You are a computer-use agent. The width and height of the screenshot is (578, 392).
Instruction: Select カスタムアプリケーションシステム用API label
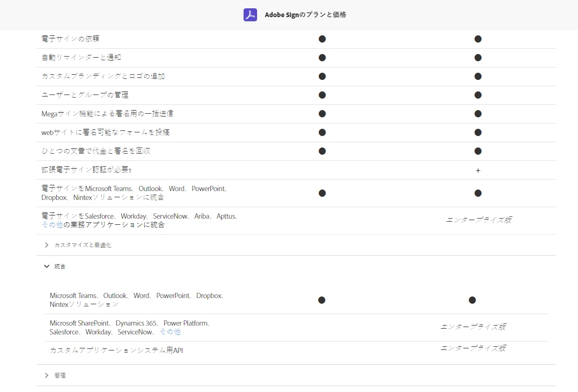[x=116, y=350]
